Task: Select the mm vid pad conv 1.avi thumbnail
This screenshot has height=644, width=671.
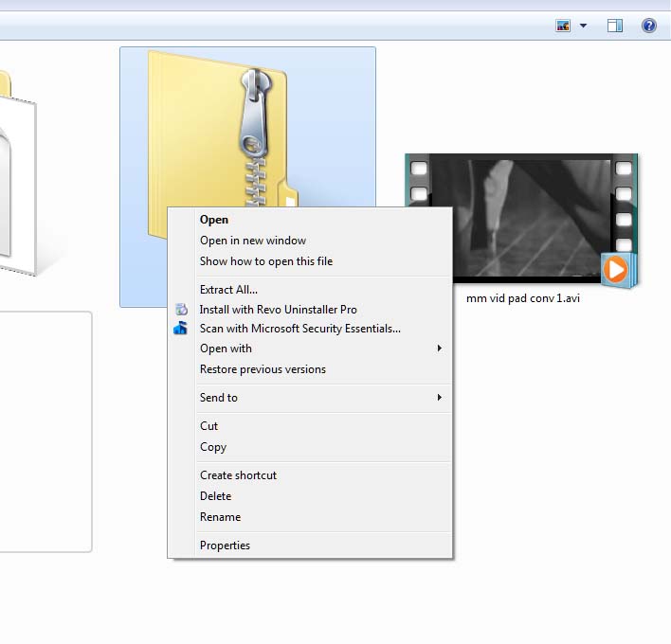Action: [521, 221]
